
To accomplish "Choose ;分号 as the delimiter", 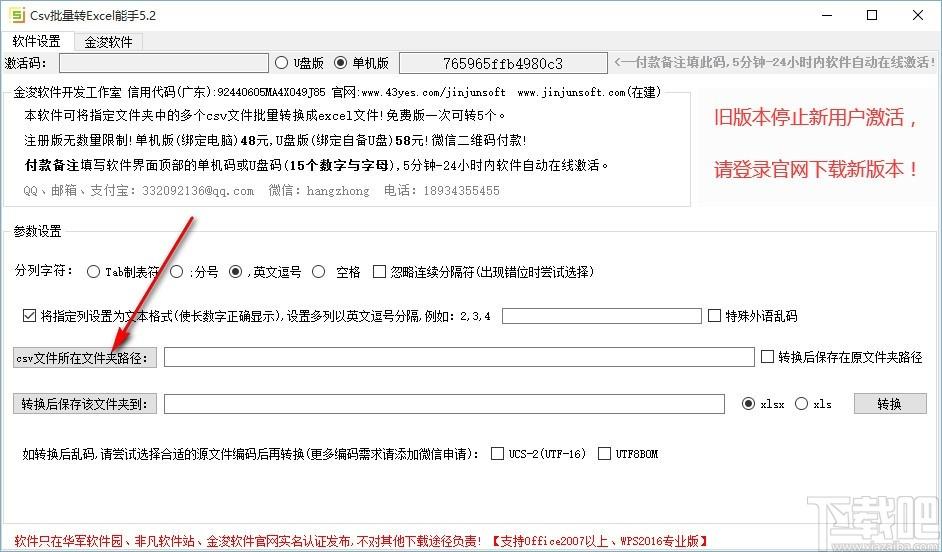I will click(176, 272).
